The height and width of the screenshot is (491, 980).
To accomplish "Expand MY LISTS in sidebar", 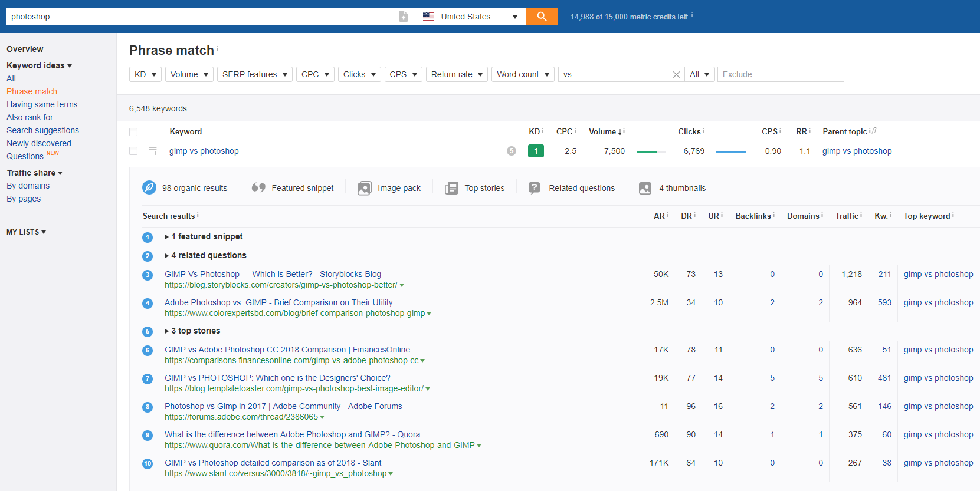I will tap(26, 232).
